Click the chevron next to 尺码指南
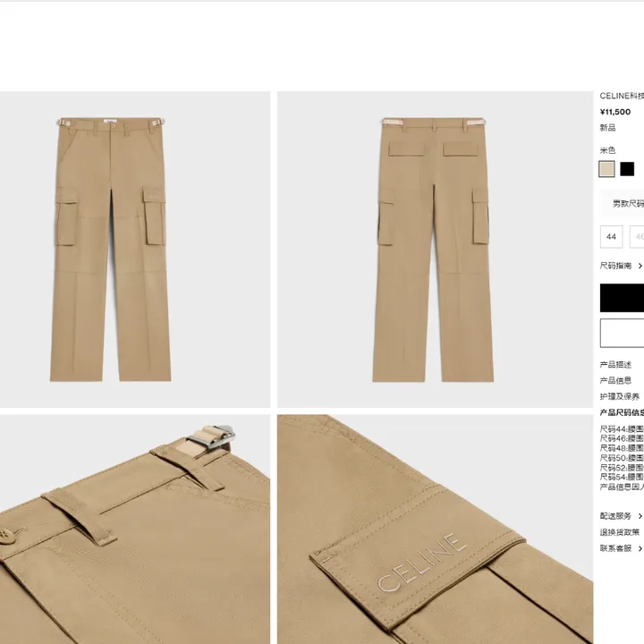 click(x=640, y=267)
